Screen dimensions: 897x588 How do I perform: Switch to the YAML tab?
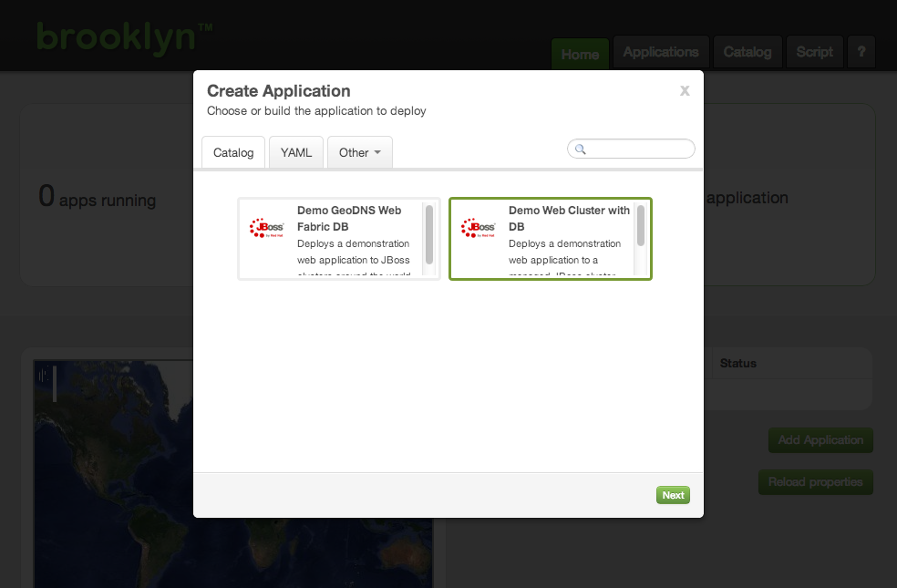pos(296,152)
